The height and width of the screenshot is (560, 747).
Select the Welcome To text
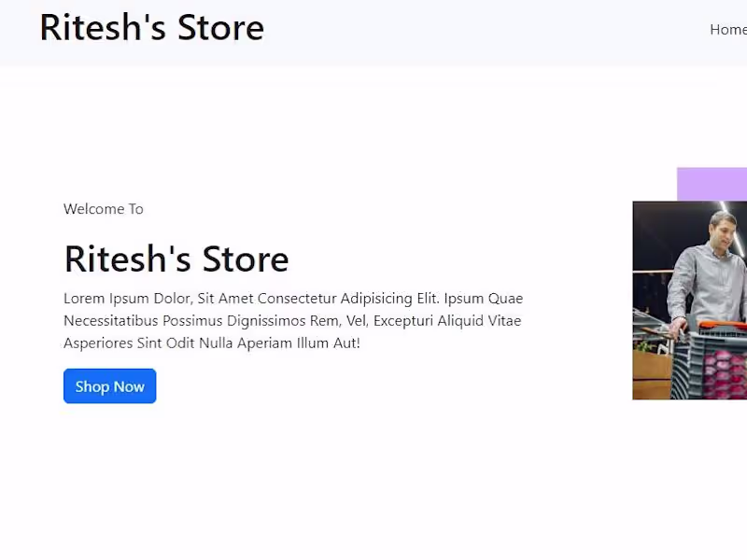coord(104,209)
